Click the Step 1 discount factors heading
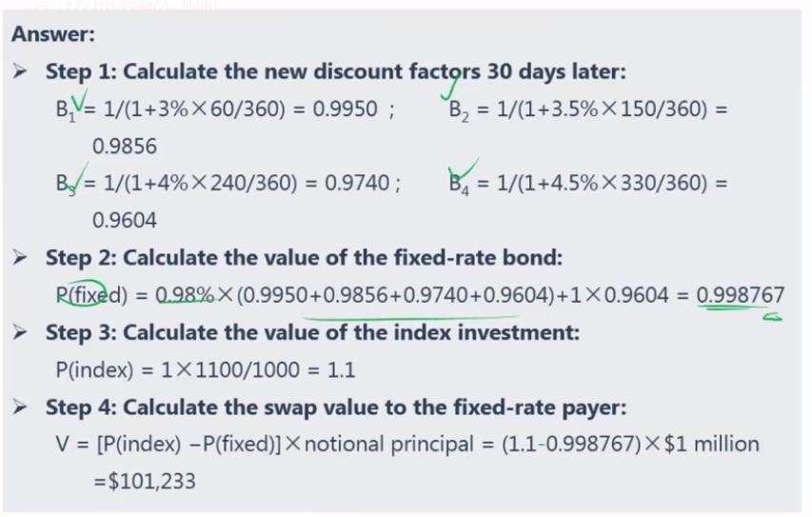The width and height of the screenshot is (812, 517). click(x=336, y=71)
